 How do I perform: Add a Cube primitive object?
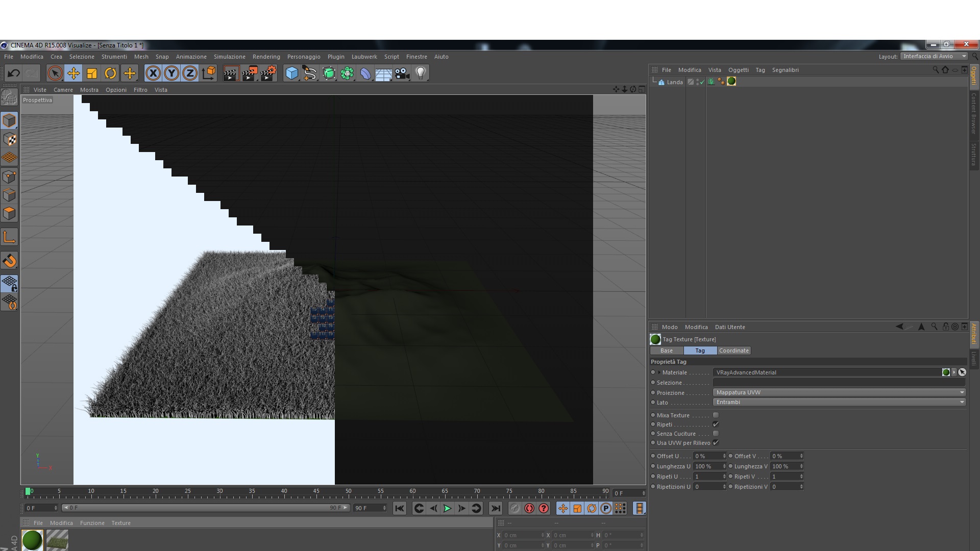[291, 73]
